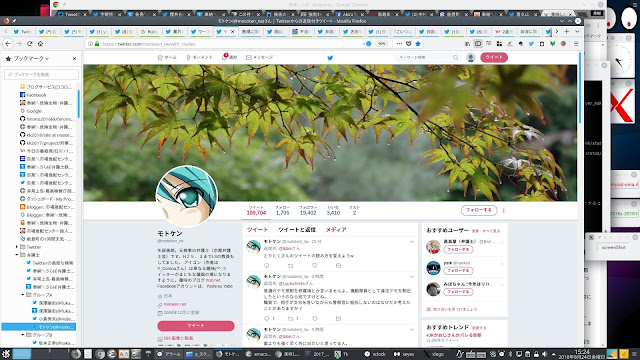Follow the first suggested user
Viewport: 640px width, 360px height.
[x=458, y=249]
